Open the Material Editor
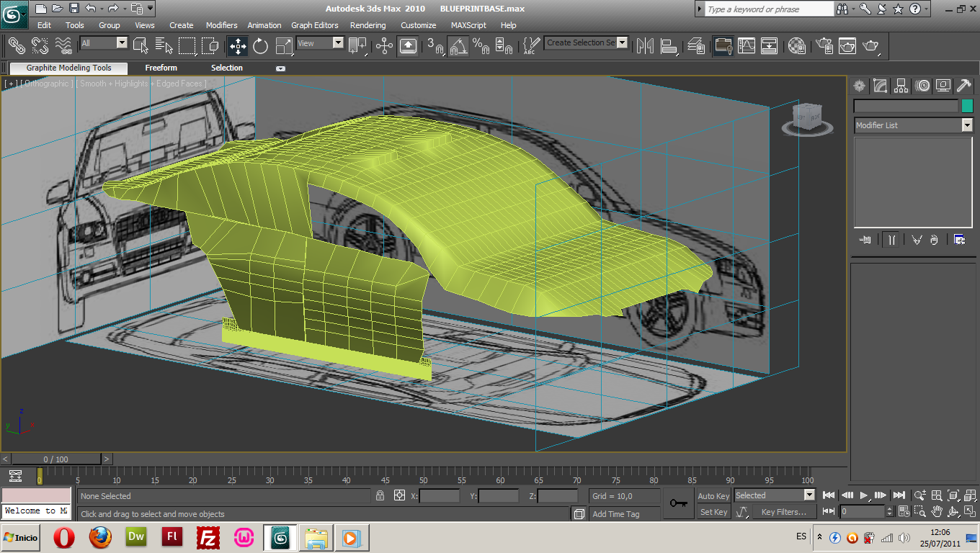Image resolution: width=980 pixels, height=553 pixels. coord(796,46)
